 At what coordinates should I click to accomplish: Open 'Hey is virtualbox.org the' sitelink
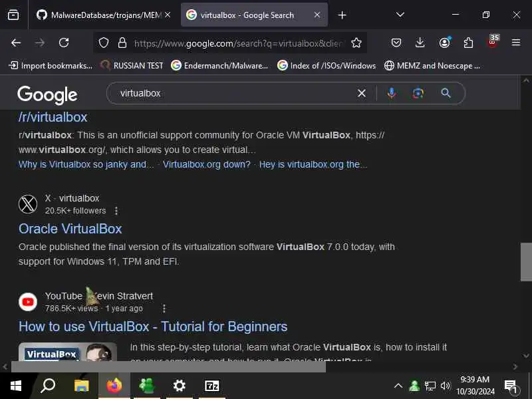point(313,164)
